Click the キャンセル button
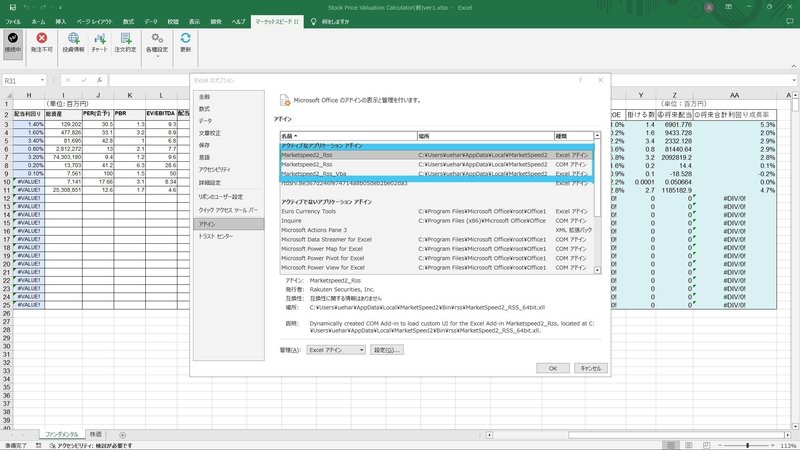 pos(591,368)
